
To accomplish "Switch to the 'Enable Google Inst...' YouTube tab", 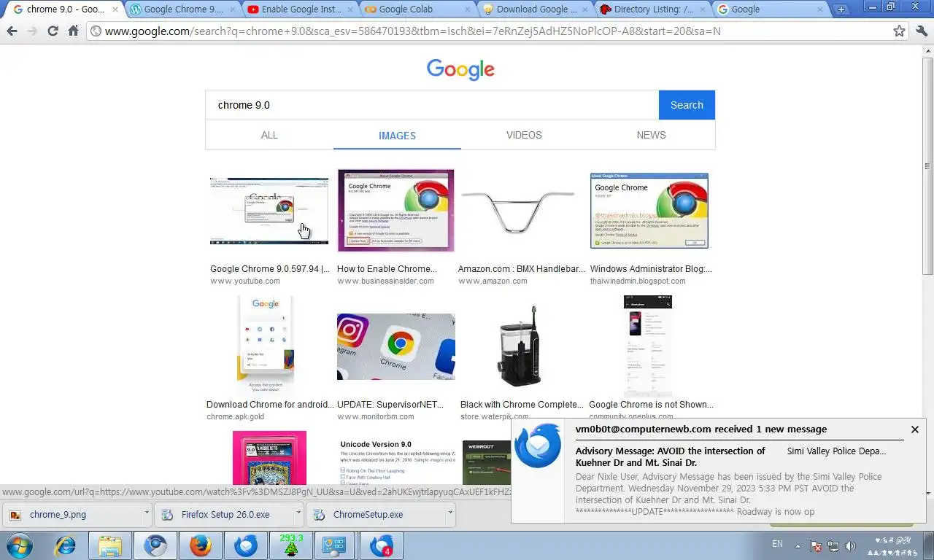I will 301,9.
